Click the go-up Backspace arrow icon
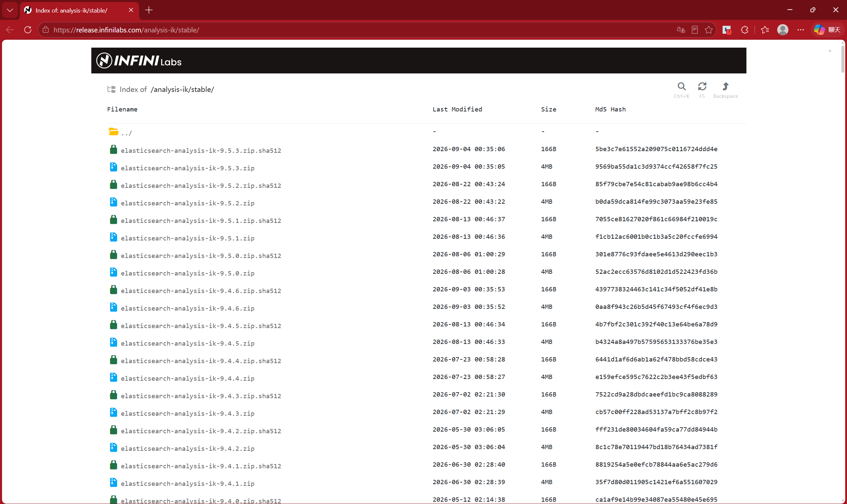The width and height of the screenshot is (847, 504). [725, 86]
